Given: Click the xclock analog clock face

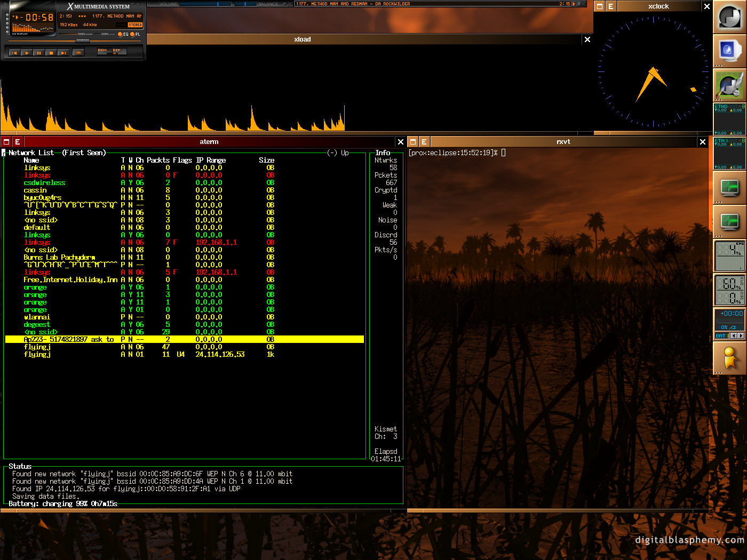Looking at the screenshot, I should pyautogui.click(x=653, y=71).
